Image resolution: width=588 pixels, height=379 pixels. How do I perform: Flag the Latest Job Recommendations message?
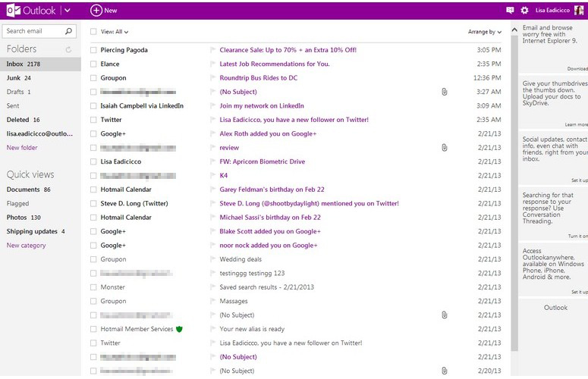click(212, 64)
